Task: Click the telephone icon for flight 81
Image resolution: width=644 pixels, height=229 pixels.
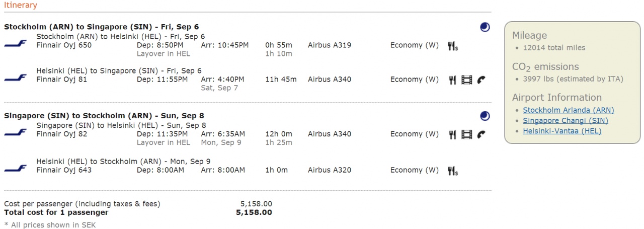Action: (x=481, y=80)
